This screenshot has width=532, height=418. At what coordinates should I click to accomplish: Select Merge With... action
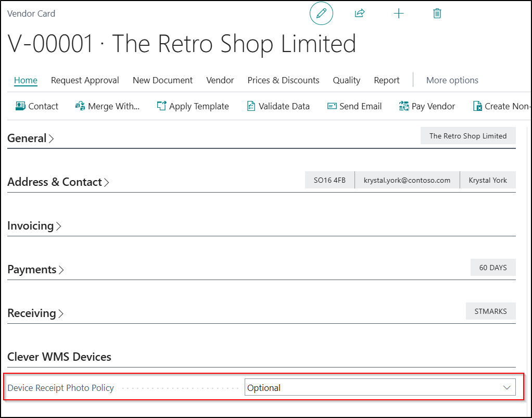[108, 106]
